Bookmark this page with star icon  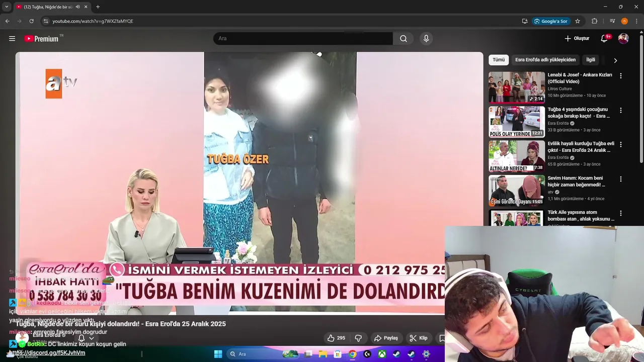pos(578,21)
